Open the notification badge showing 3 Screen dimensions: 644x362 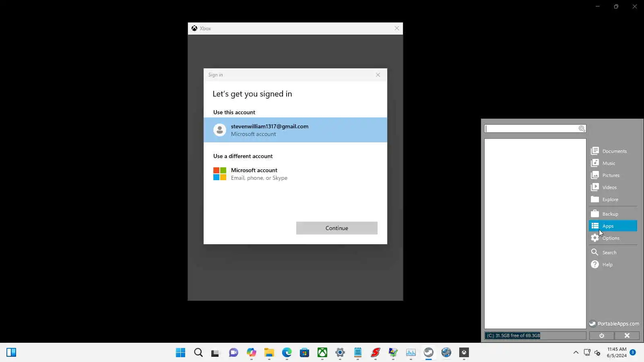click(633, 352)
